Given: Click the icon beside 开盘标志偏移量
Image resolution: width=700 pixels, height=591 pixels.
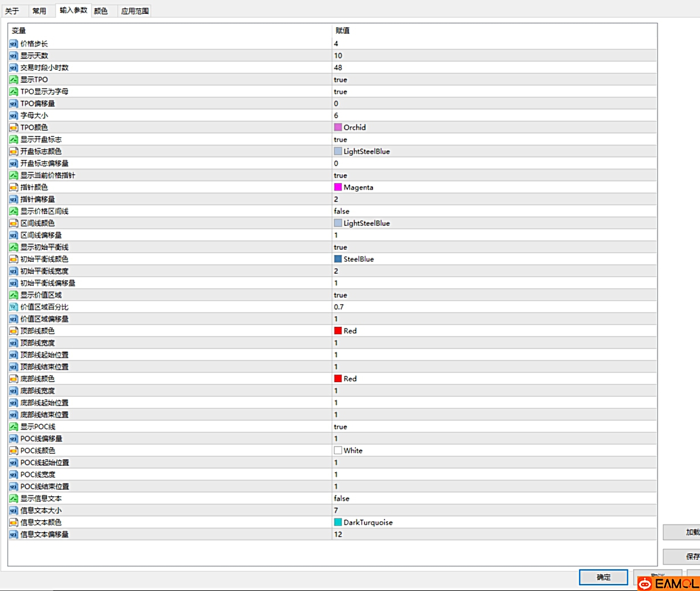Looking at the screenshot, I should tap(14, 164).
